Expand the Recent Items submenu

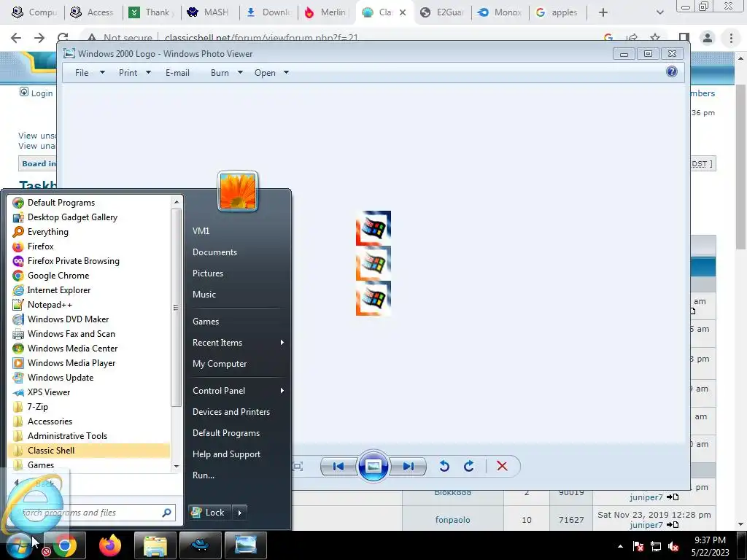coord(239,343)
